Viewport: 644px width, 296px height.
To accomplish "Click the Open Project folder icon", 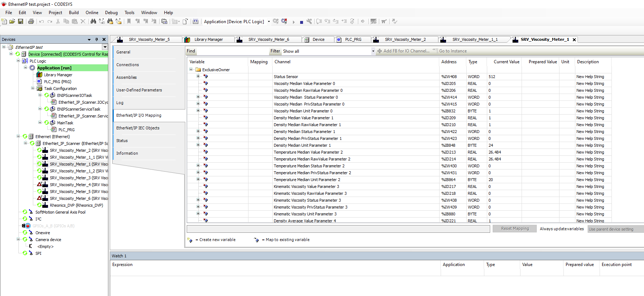I will [12, 21].
